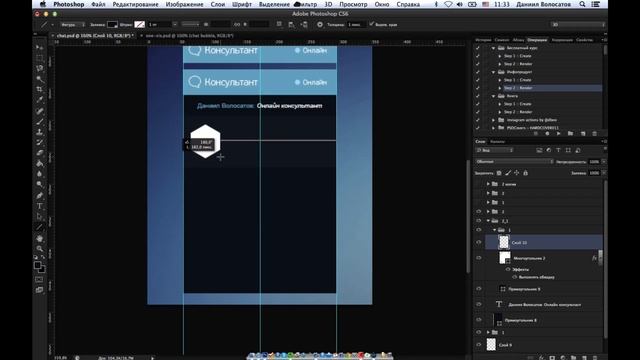This screenshot has height=360, width=640.
Task: Hide the Многоугольник 2 layer
Action: point(479,258)
